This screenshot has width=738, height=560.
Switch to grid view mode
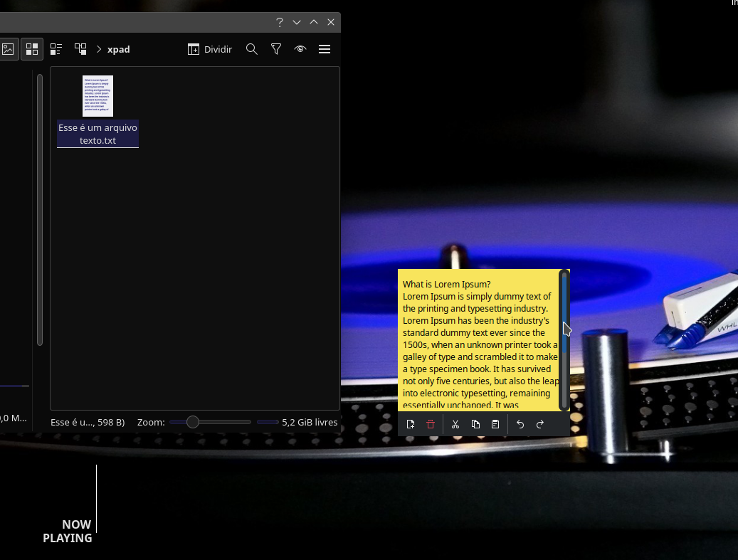tap(31, 48)
